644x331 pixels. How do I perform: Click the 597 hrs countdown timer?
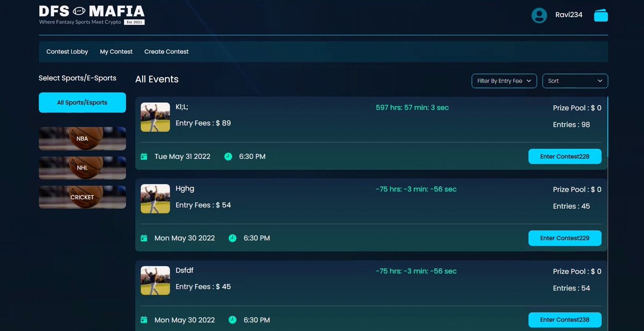412,107
